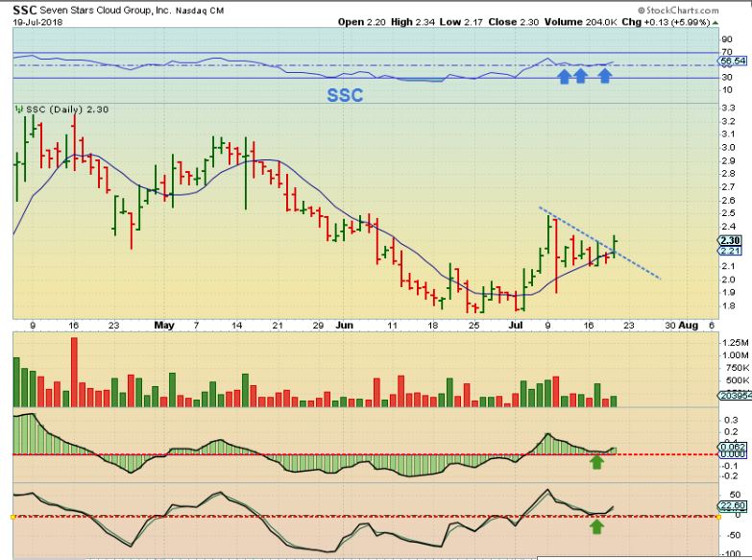
Task: Click the Volume 204.0K header value
Action: 581,22
